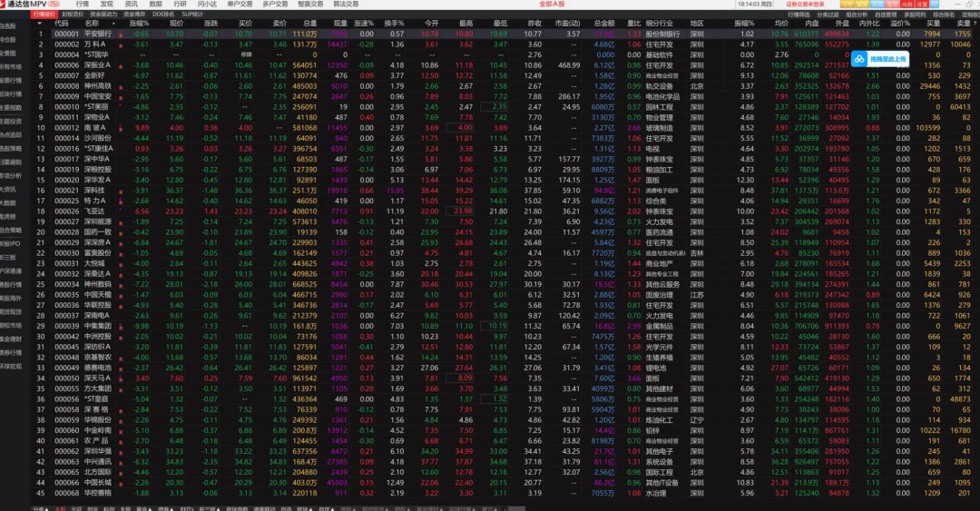Open 龙虎榜 in left sidebar
This screenshot has height=511, width=980.
pyautogui.click(x=9, y=216)
